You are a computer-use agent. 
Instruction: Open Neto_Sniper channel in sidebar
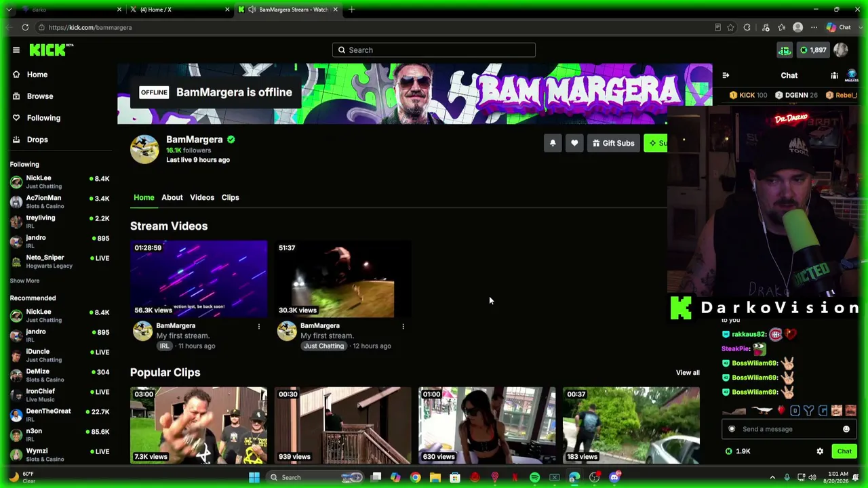[x=60, y=261]
